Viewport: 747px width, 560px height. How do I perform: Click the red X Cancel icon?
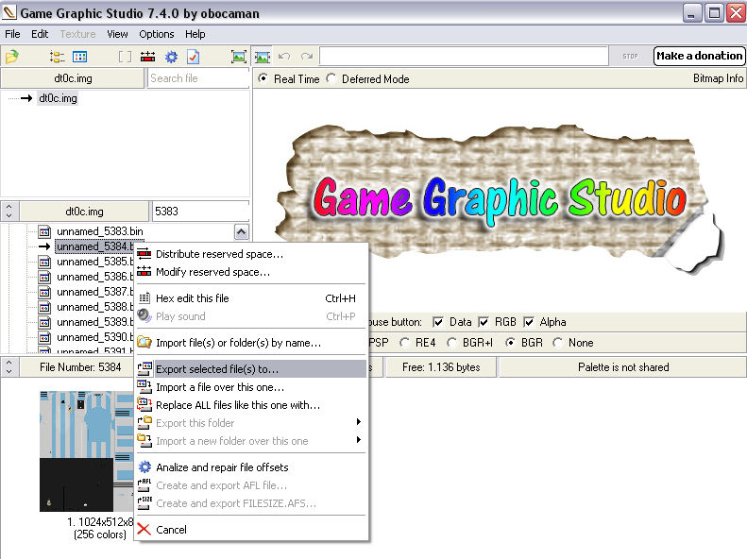(x=144, y=529)
